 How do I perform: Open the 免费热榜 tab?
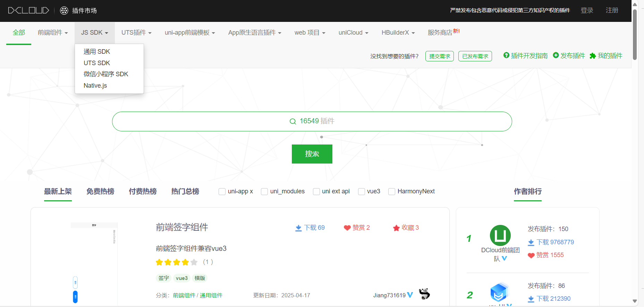coord(100,191)
